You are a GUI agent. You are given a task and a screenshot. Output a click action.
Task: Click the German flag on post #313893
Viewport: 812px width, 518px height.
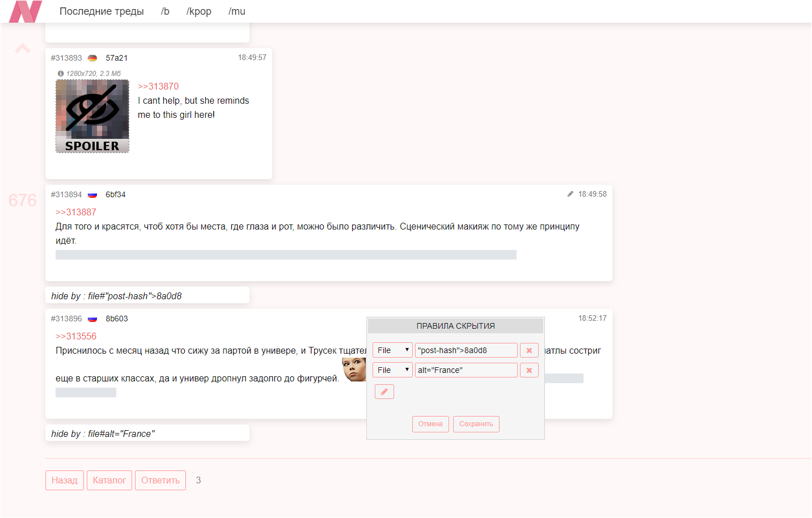point(92,58)
